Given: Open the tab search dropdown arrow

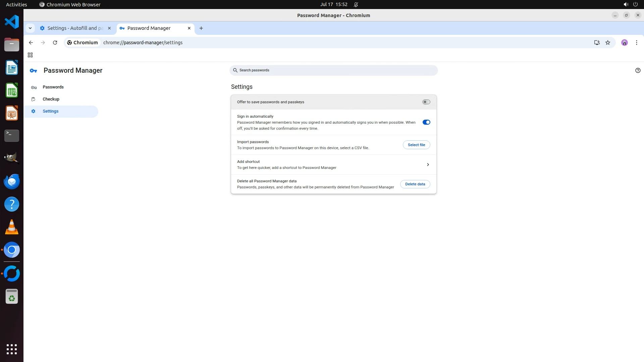Looking at the screenshot, I should (x=30, y=28).
